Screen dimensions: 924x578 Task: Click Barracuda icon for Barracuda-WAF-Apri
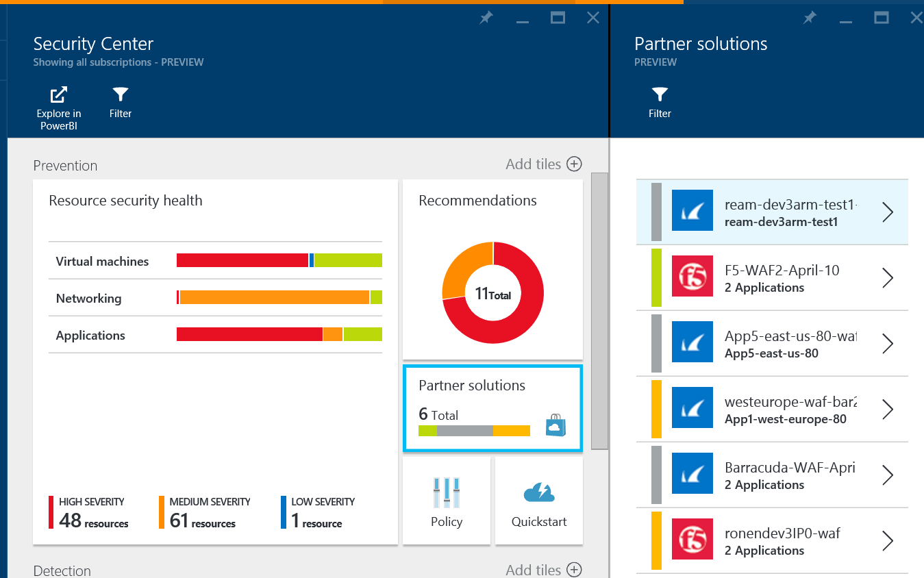692,475
